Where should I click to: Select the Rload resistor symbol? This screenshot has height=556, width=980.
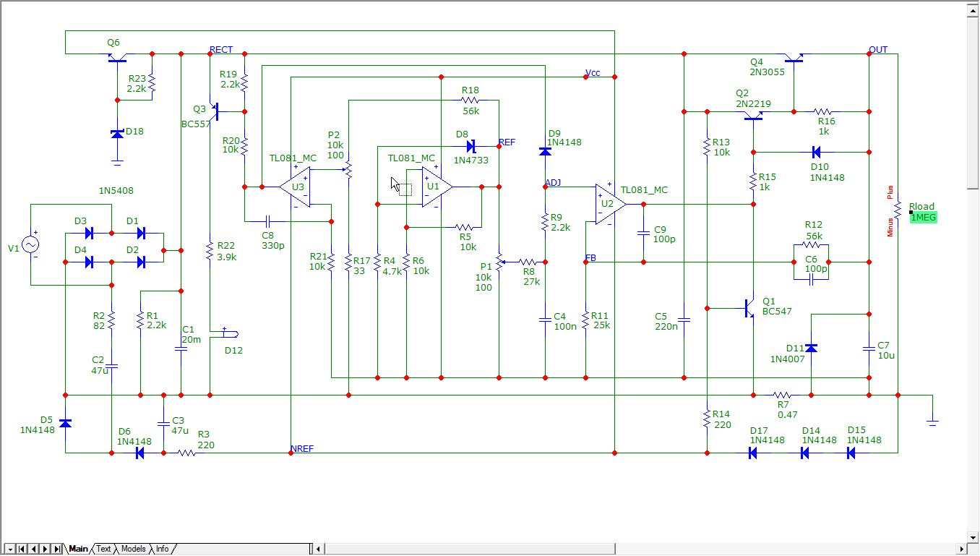click(x=898, y=210)
